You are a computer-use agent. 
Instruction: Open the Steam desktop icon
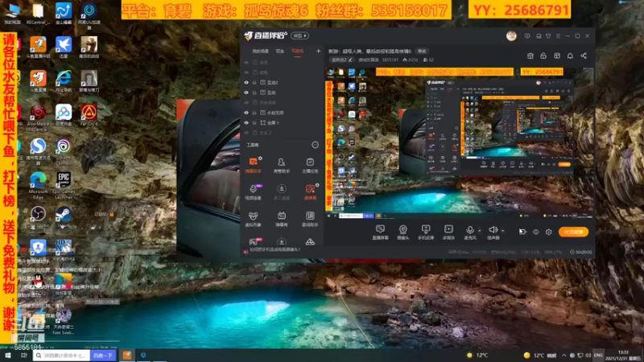tap(64, 217)
